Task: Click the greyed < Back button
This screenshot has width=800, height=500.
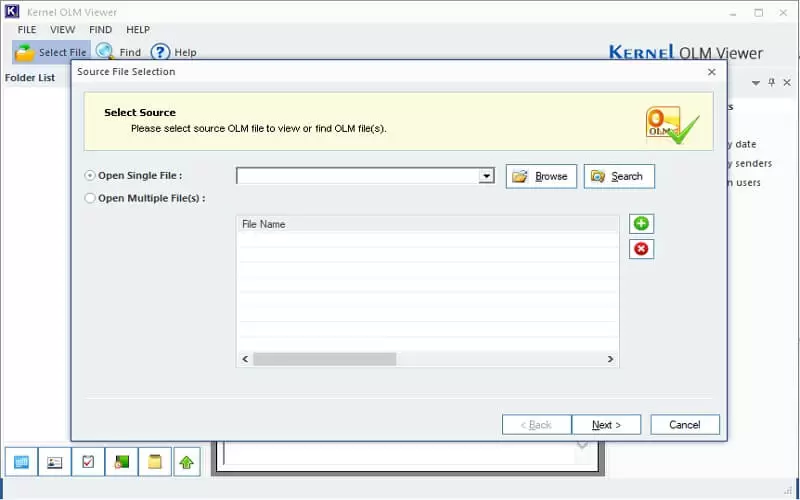Action: click(x=536, y=424)
